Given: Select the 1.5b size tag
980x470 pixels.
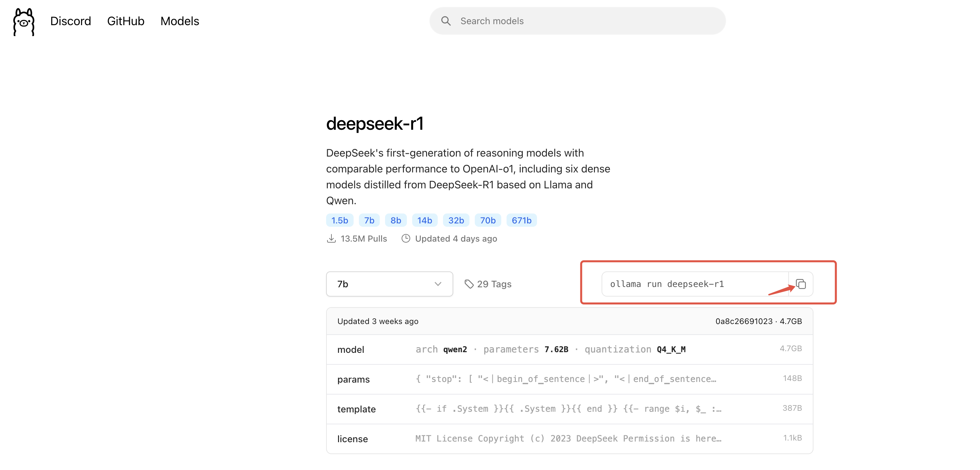Looking at the screenshot, I should point(339,220).
